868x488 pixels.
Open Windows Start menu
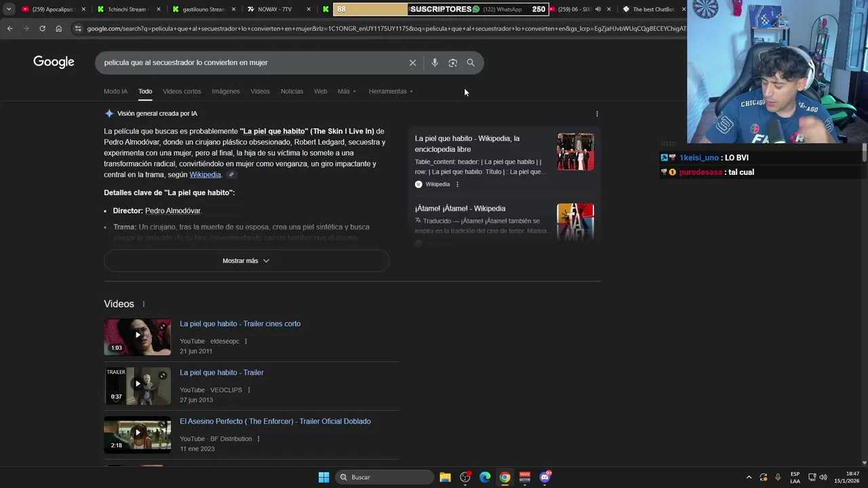pyautogui.click(x=323, y=477)
